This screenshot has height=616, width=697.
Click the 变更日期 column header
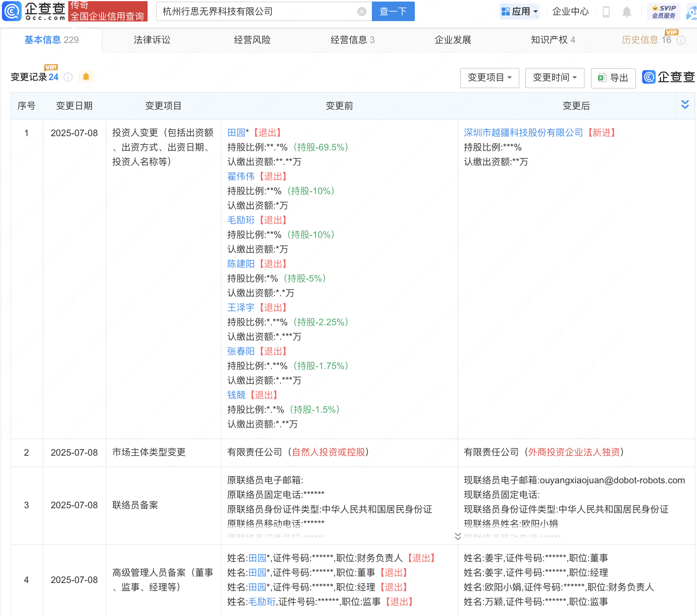74,106
